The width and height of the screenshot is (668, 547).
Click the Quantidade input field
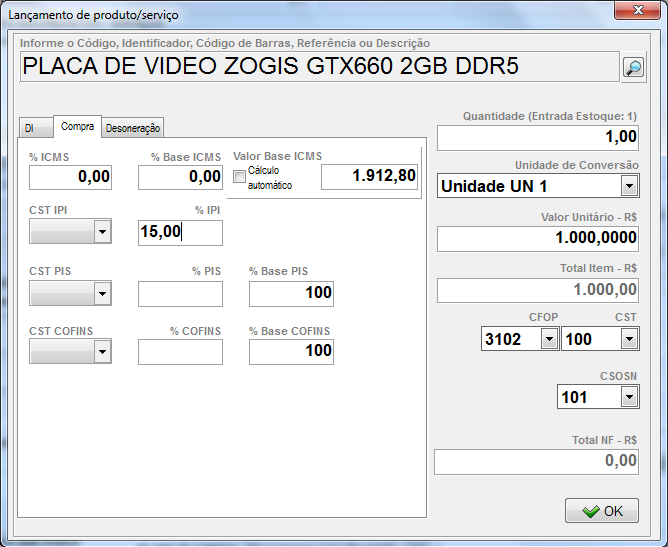point(537,137)
